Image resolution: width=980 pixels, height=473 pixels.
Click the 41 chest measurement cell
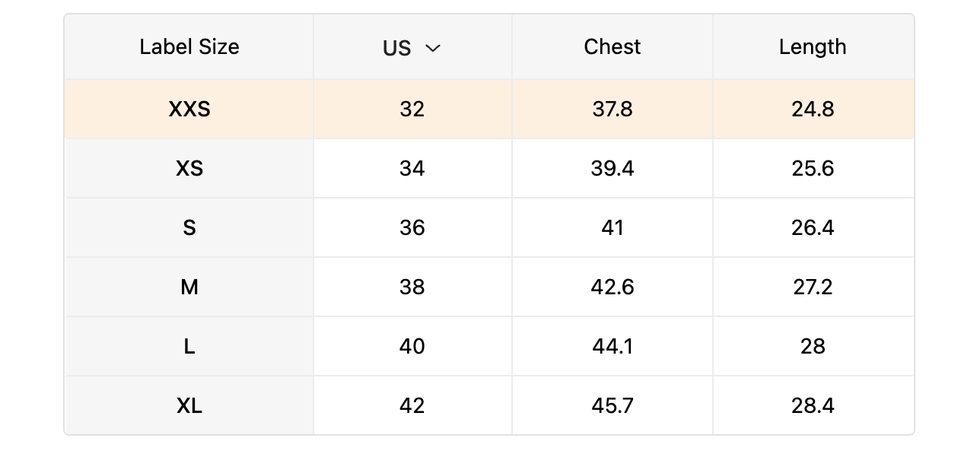612,228
